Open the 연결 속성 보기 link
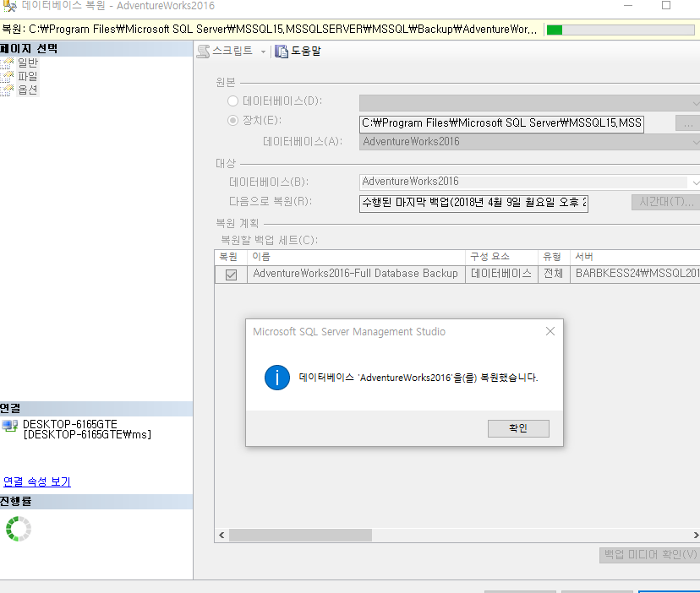This screenshot has width=700, height=593. (37, 481)
